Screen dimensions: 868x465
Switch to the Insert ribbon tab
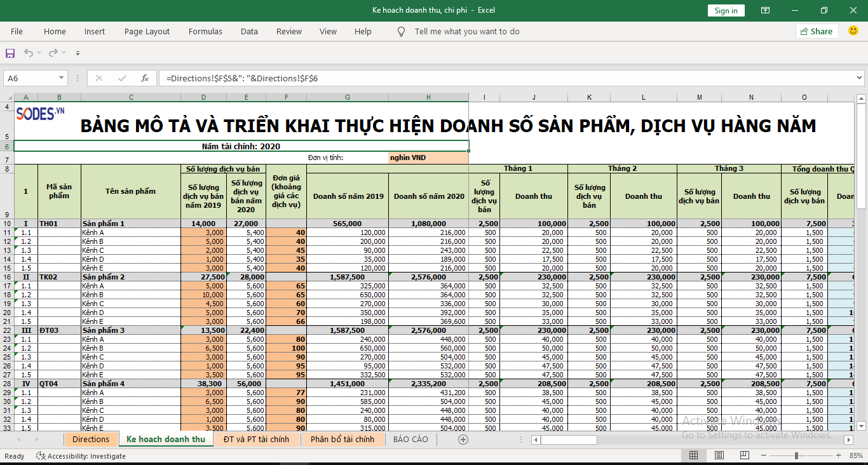[95, 31]
